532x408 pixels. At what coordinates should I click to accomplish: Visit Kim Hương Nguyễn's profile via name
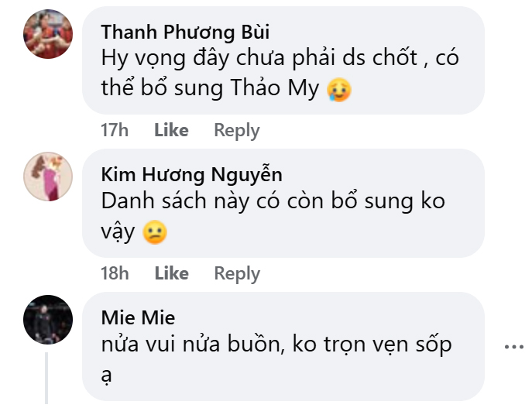(x=192, y=174)
